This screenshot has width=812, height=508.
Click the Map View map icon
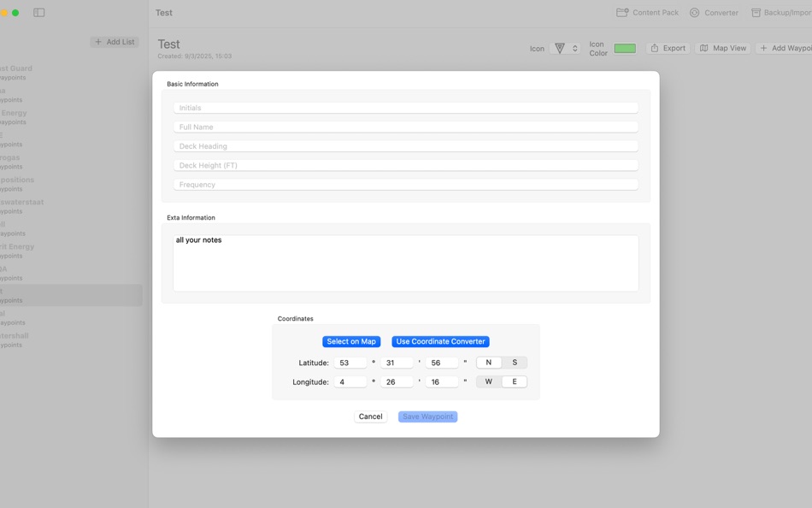coord(703,48)
